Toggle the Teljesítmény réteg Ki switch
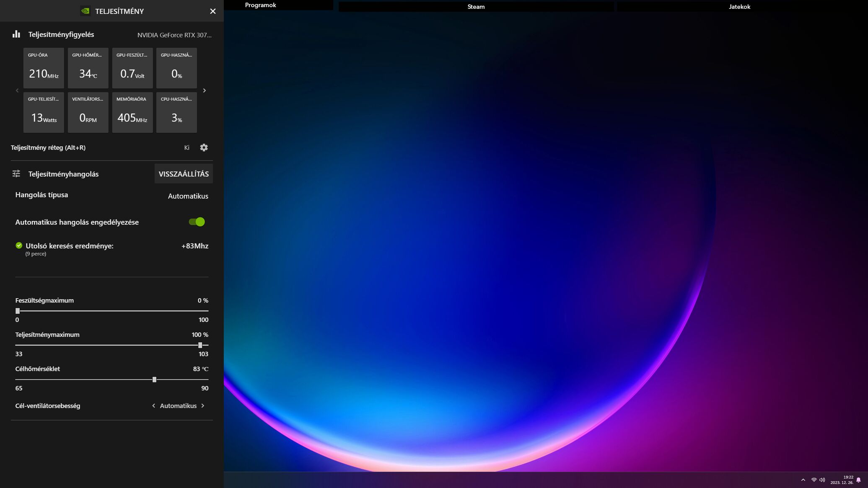 187,147
